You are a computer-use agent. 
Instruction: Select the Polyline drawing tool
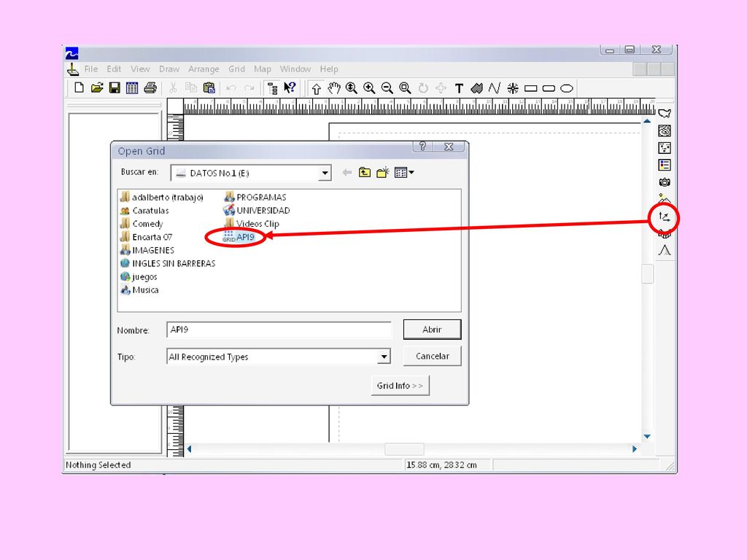coord(495,88)
